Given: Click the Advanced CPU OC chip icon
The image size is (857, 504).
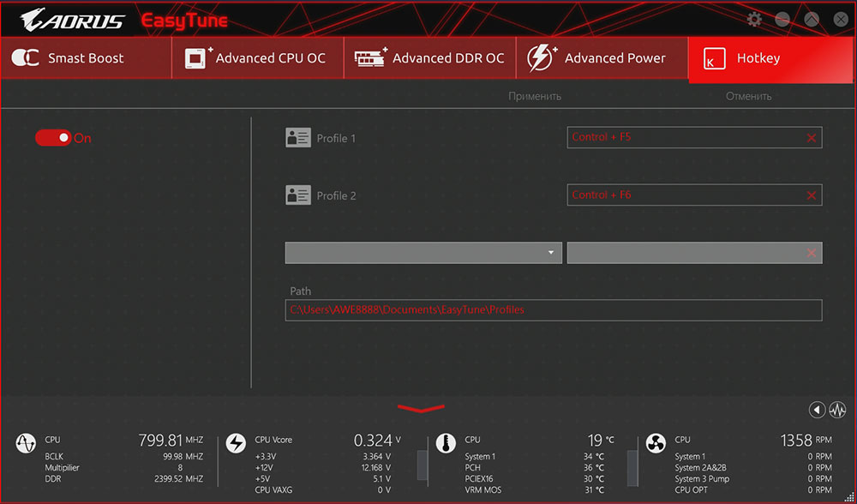Looking at the screenshot, I should pyautogui.click(x=199, y=58).
